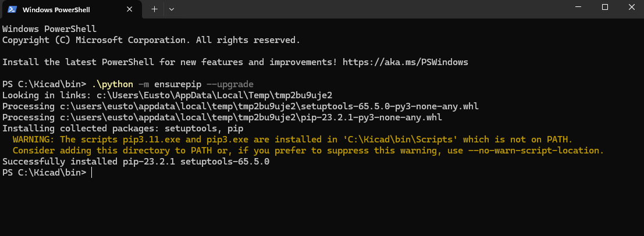Screen dimensions: 644x236
Task: Open the https://aka.ms/PSWindows link
Action: (x=405, y=62)
